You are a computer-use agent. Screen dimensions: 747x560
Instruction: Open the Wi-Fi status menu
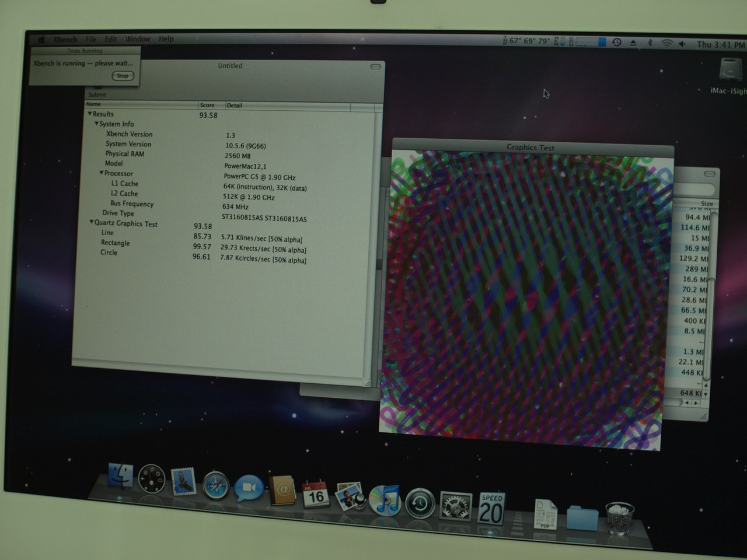(666, 43)
